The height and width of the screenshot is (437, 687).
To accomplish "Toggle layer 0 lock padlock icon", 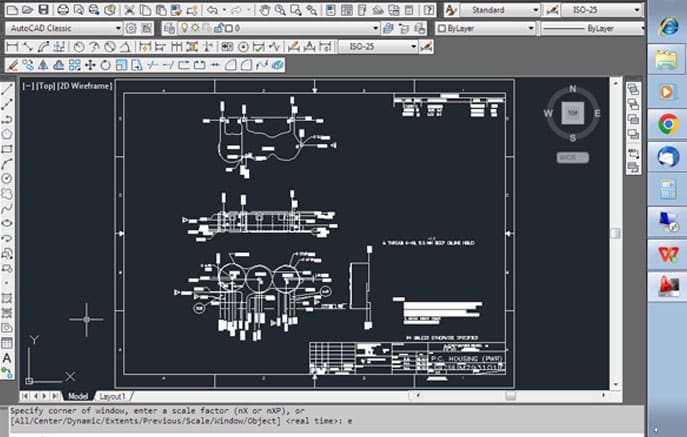I will (219, 28).
